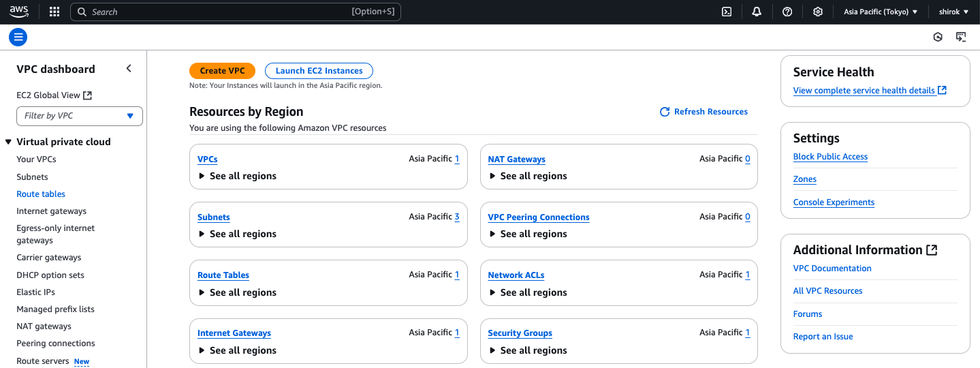
Task: Open the Zones settings link
Action: 805,179
